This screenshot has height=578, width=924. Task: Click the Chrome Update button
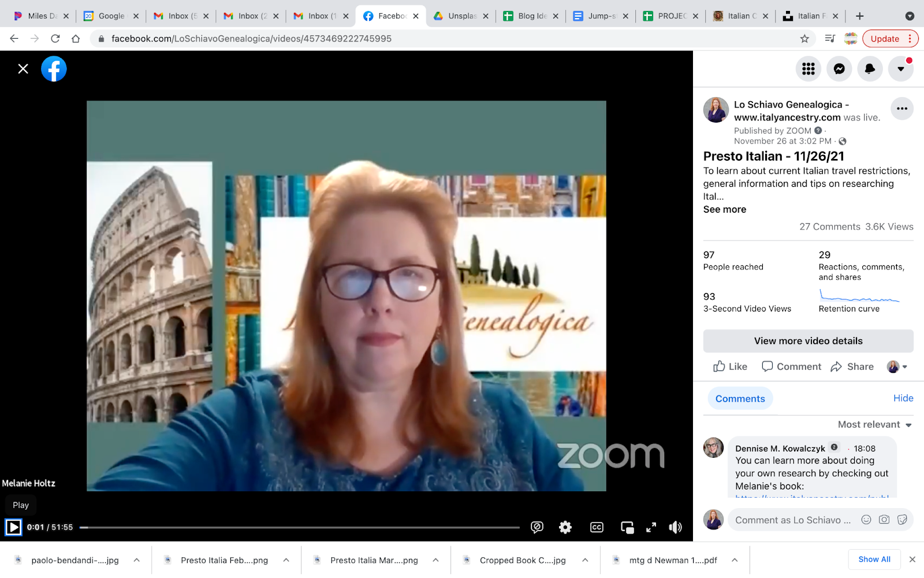click(x=890, y=39)
